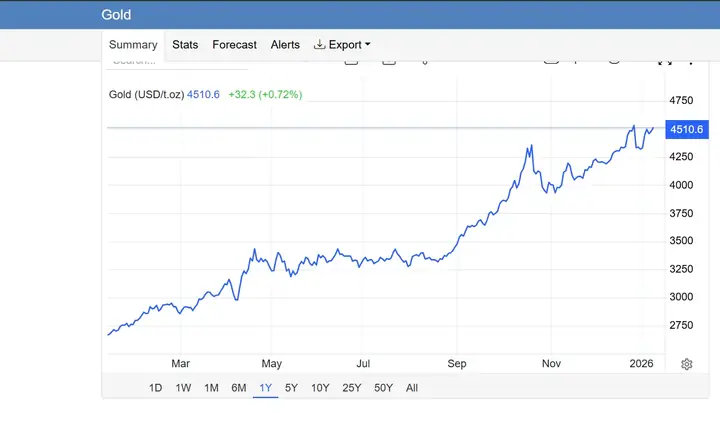Screen dimensions: 720x424
Task: Click the Mar x-axis label
Action: point(180,363)
